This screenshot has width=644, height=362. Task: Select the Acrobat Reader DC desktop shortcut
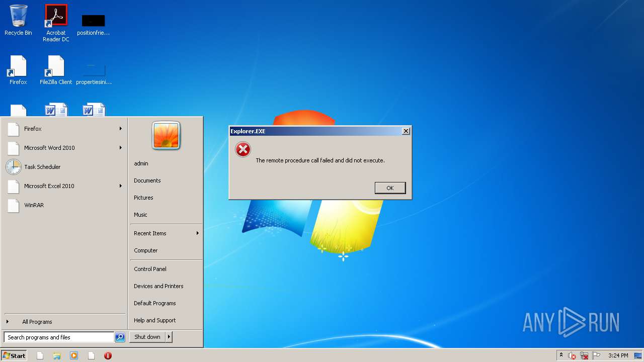[x=56, y=23]
